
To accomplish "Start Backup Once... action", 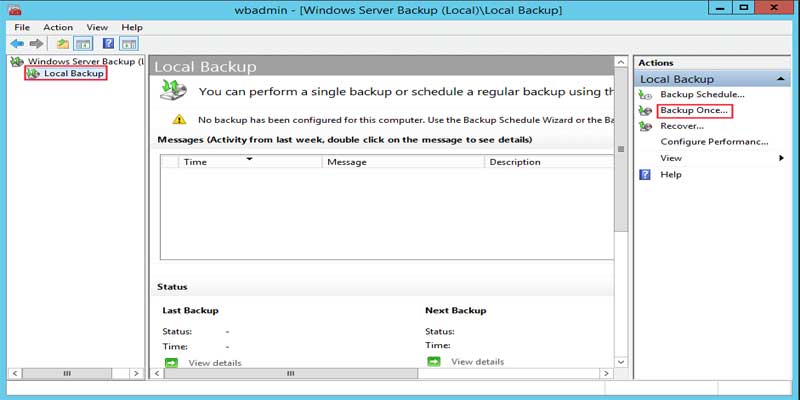I will [694, 110].
